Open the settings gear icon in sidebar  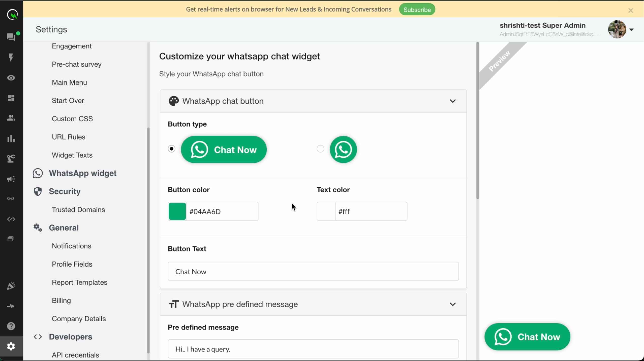point(11,346)
